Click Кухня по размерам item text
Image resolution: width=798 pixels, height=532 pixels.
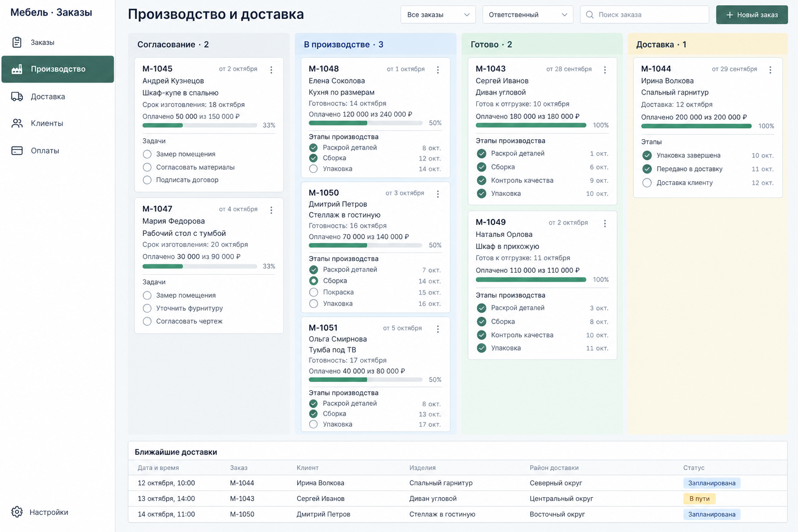click(341, 92)
